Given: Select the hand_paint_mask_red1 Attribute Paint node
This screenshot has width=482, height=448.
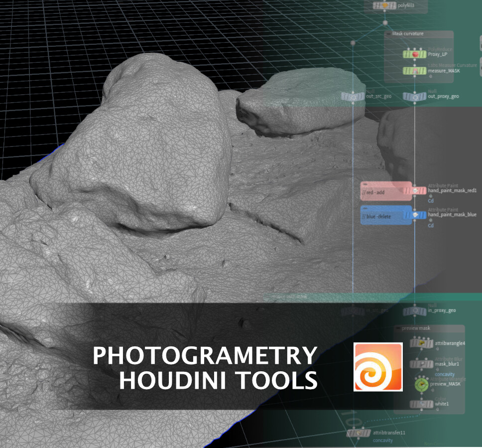Looking at the screenshot, I should point(415,190).
